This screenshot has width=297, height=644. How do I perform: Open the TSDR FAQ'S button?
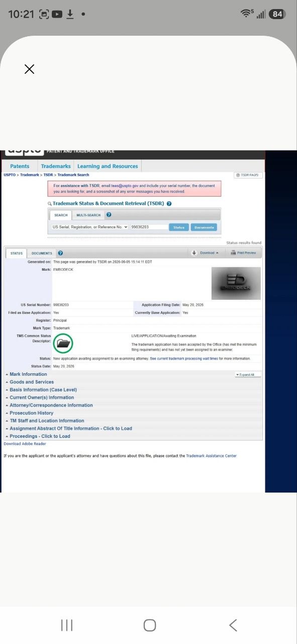pos(248,175)
